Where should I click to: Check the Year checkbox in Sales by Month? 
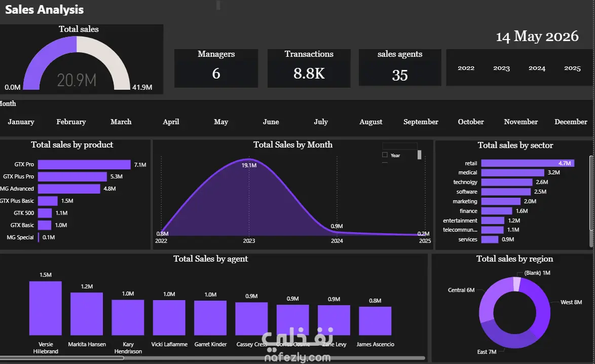385,155
